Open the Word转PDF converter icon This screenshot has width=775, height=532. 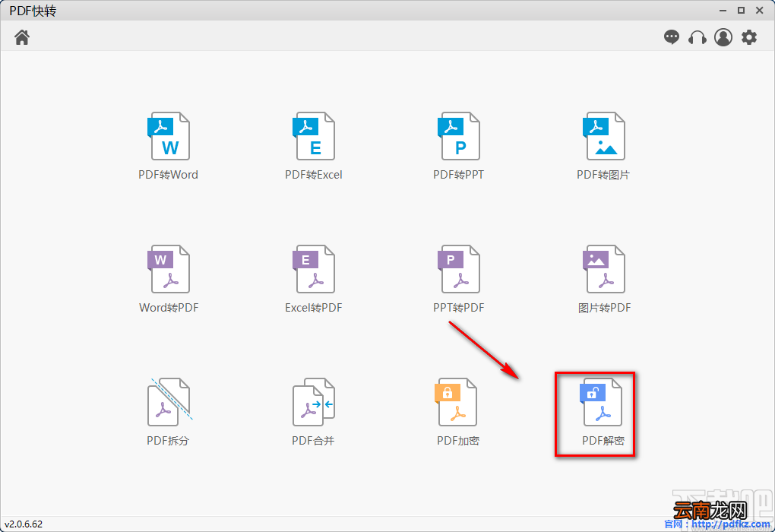(x=169, y=269)
